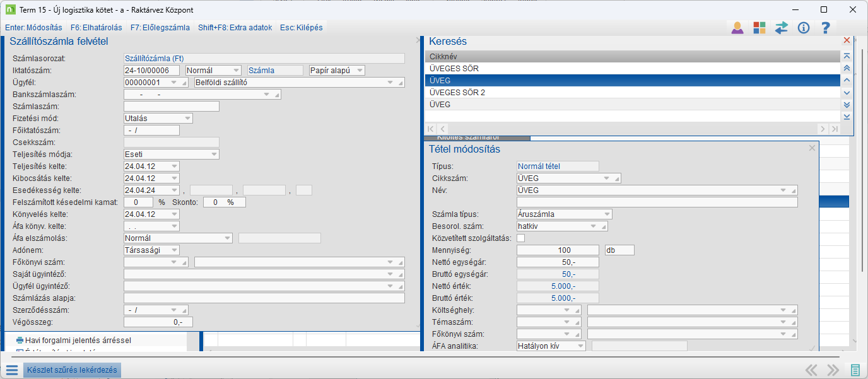Viewport: 868px width, 379px height.
Task: Click the user profile icon in toolbar
Action: coord(737,28)
